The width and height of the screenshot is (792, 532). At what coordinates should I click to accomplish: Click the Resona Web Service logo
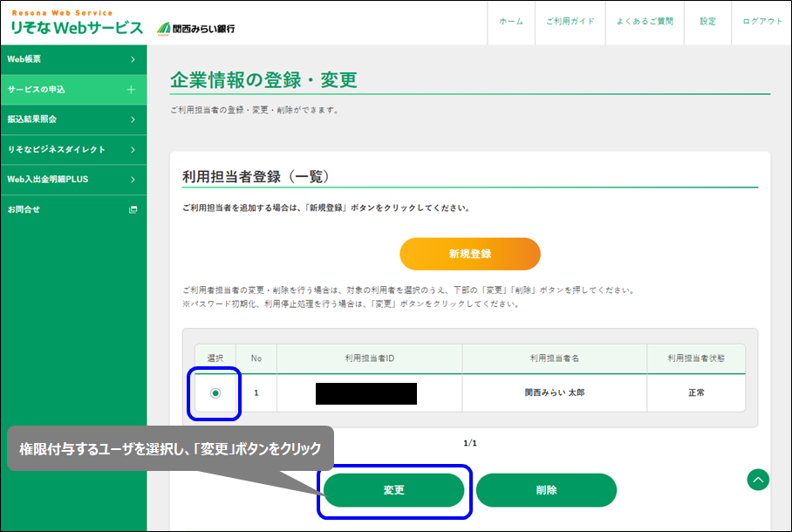(76, 24)
